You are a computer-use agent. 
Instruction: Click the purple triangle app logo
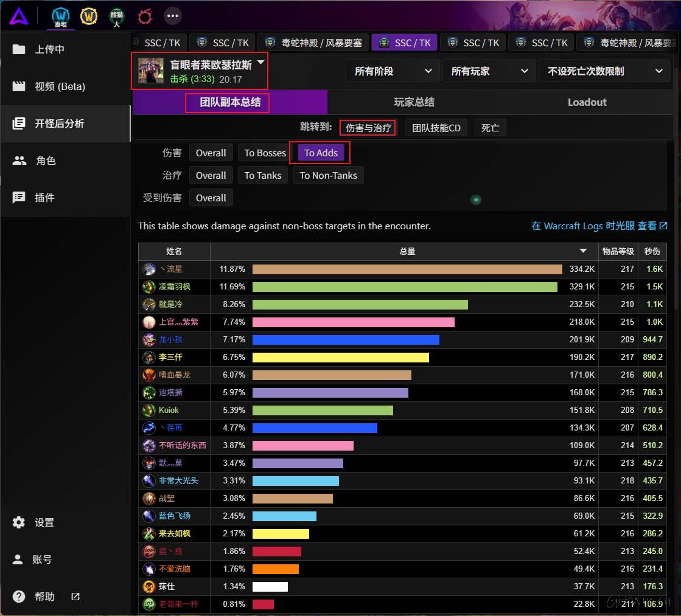tap(19, 15)
